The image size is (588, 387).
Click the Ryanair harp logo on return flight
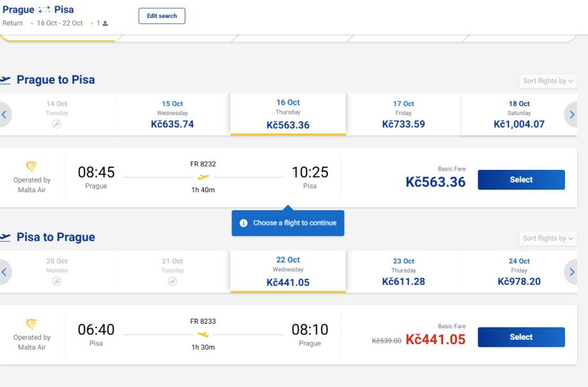click(31, 324)
